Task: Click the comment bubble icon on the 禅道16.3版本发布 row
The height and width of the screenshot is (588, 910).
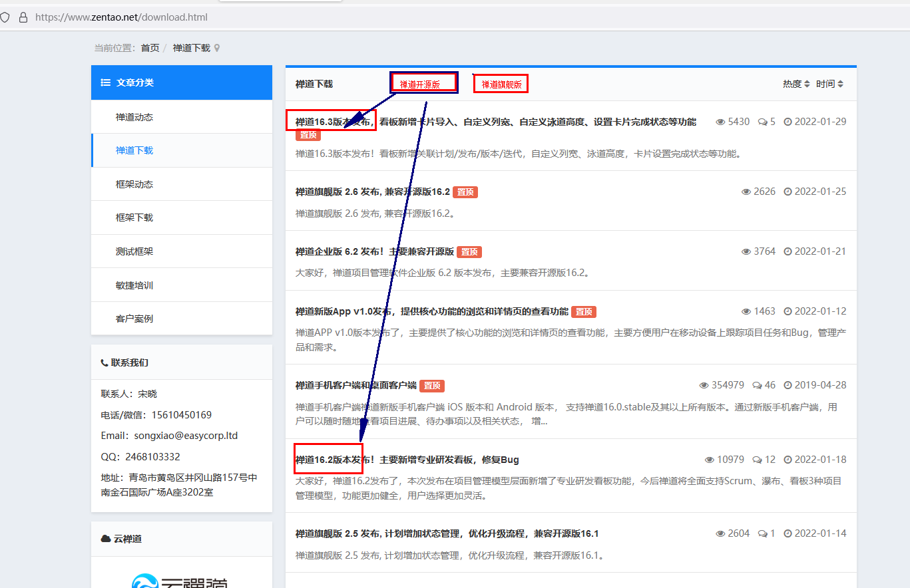Action: pos(762,122)
